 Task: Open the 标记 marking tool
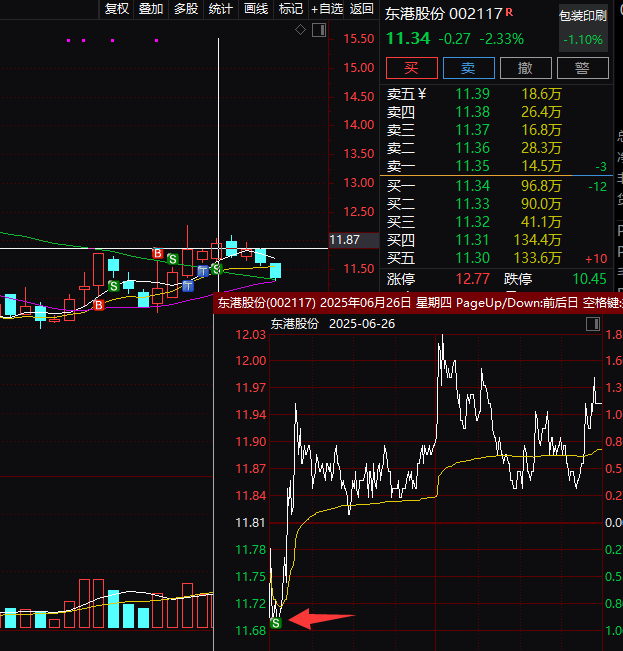(x=291, y=9)
